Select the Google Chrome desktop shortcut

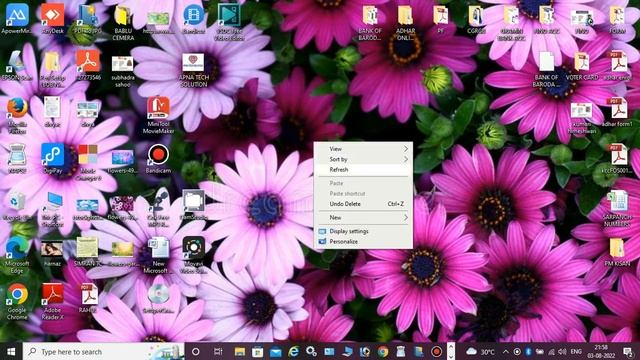coord(17,301)
